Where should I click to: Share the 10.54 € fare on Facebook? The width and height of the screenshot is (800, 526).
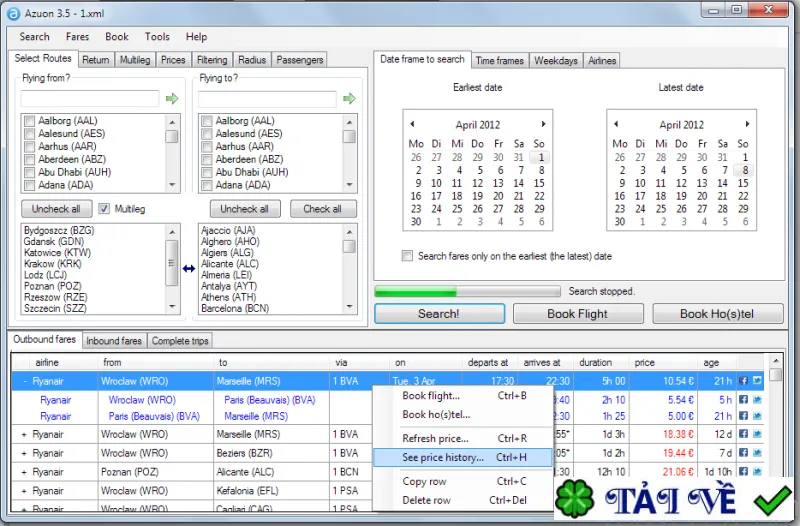(x=743, y=381)
